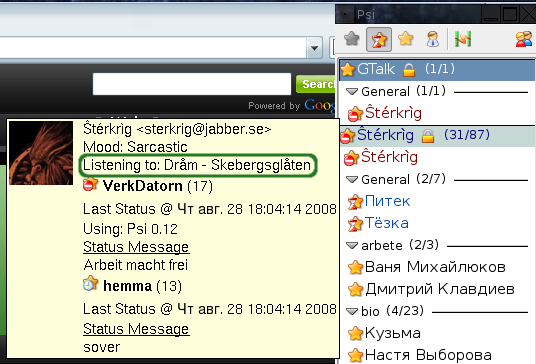
Task: Click the Psi window title bar
Action: tap(419, 15)
